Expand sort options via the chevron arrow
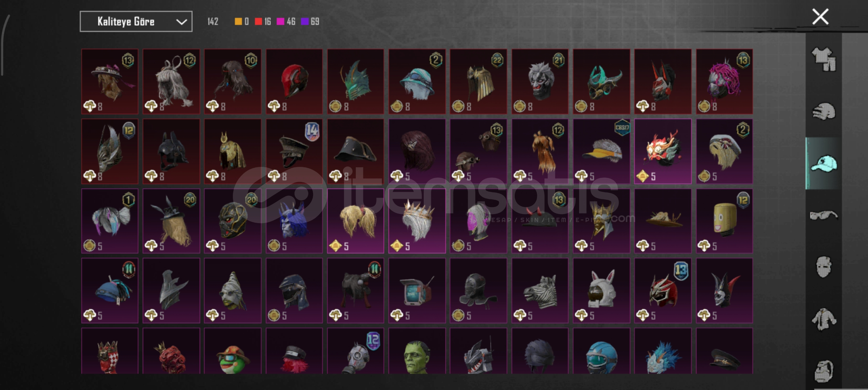The image size is (868, 390). coord(181,22)
